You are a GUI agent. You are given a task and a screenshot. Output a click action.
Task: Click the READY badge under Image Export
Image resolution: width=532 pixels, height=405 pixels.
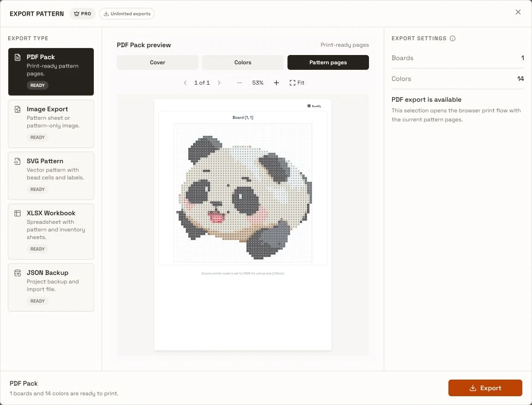tap(37, 137)
